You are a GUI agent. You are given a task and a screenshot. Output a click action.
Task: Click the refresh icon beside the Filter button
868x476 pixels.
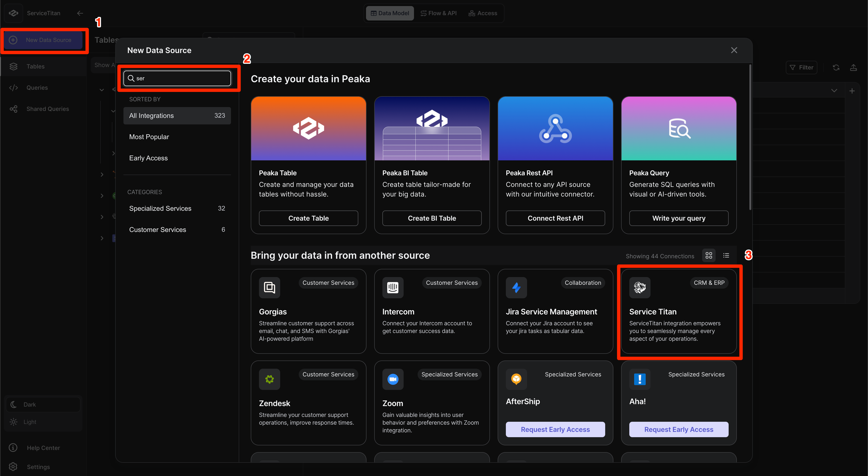coord(836,67)
